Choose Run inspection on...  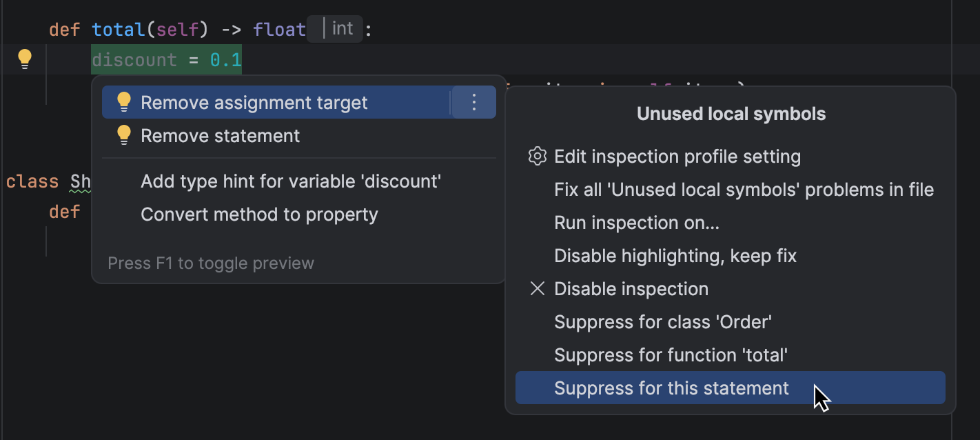[731, 223]
